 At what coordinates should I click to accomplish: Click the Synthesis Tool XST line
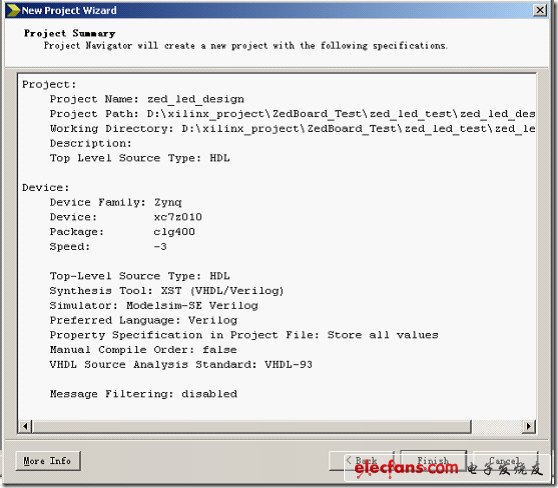coord(167,291)
